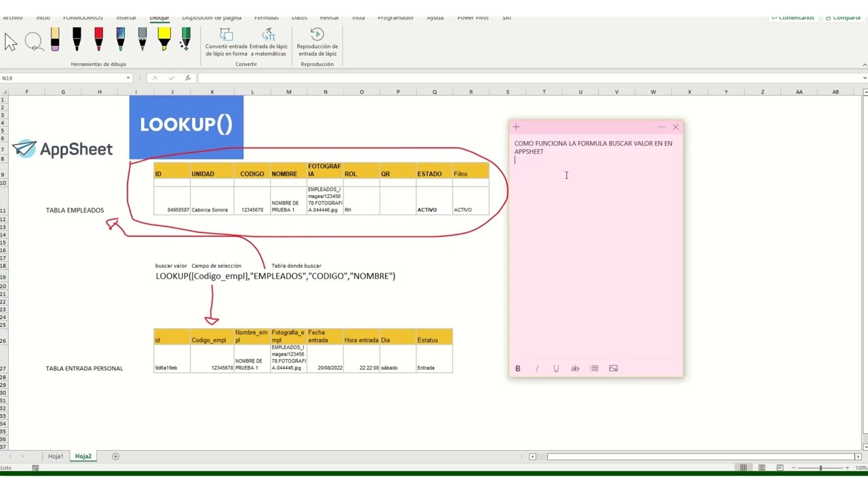Open the Archivo menu
This screenshot has width=868, height=488.
[x=12, y=18]
